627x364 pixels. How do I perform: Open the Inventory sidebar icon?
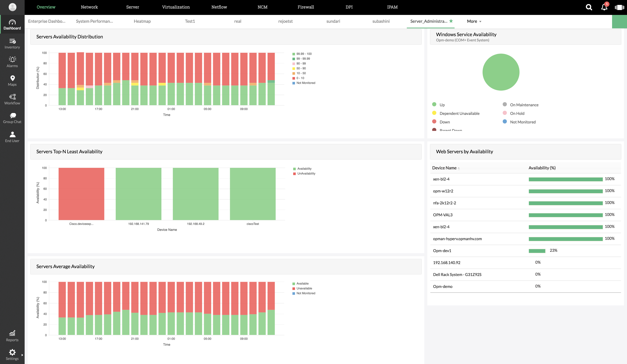click(x=12, y=41)
